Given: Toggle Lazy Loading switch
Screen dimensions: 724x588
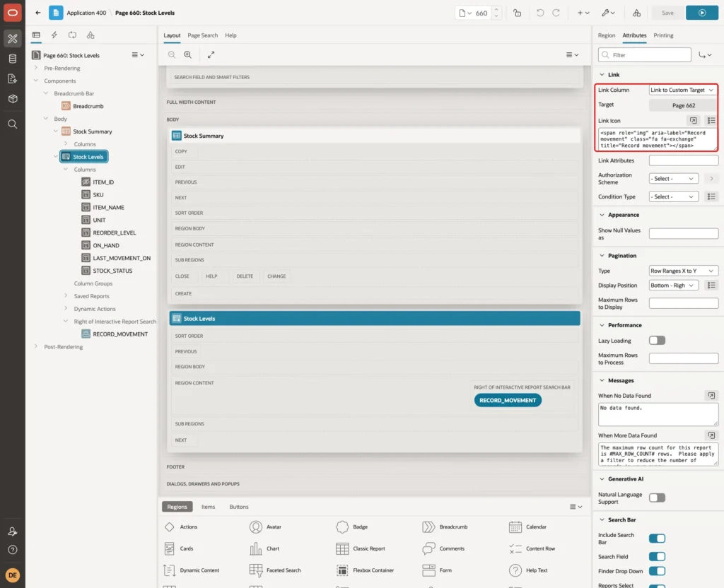Looking at the screenshot, I should click(657, 341).
